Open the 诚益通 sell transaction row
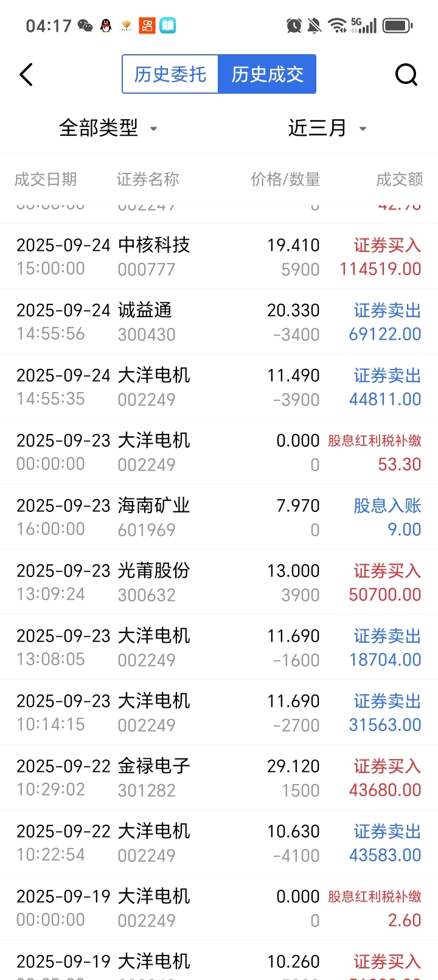The width and height of the screenshot is (438, 980). (x=219, y=321)
